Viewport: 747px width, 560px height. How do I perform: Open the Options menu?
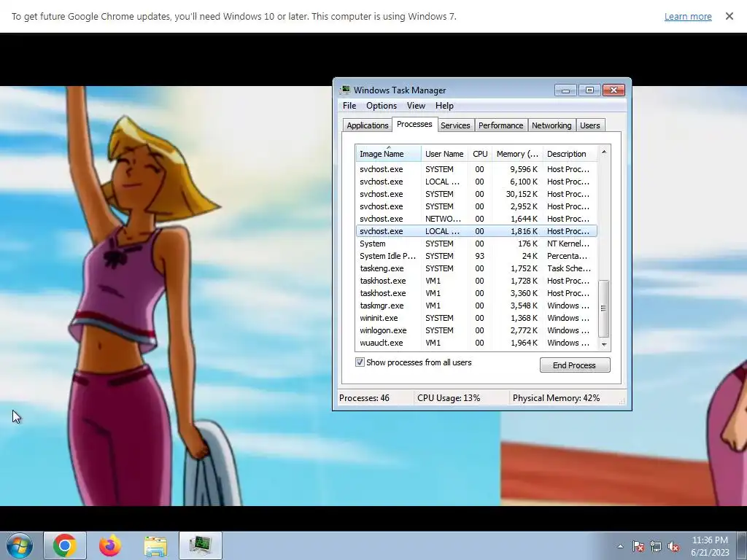pyautogui.click(x=381, y=106)
